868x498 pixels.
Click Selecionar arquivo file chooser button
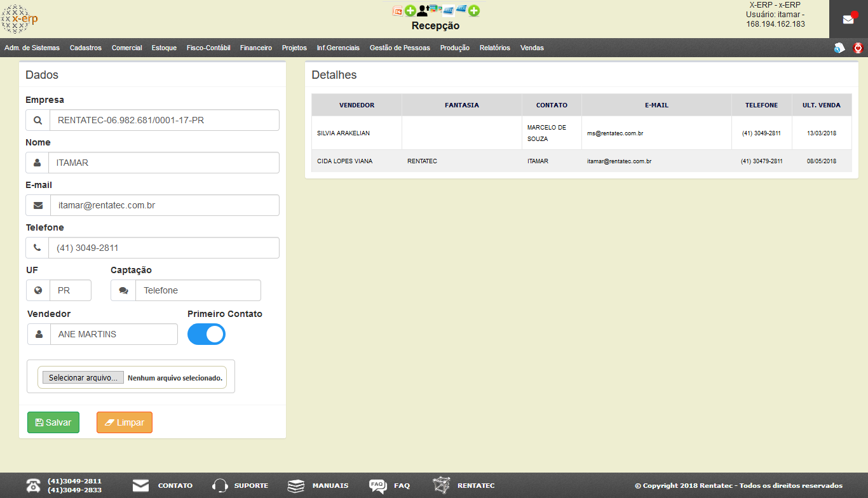[83, 377]
